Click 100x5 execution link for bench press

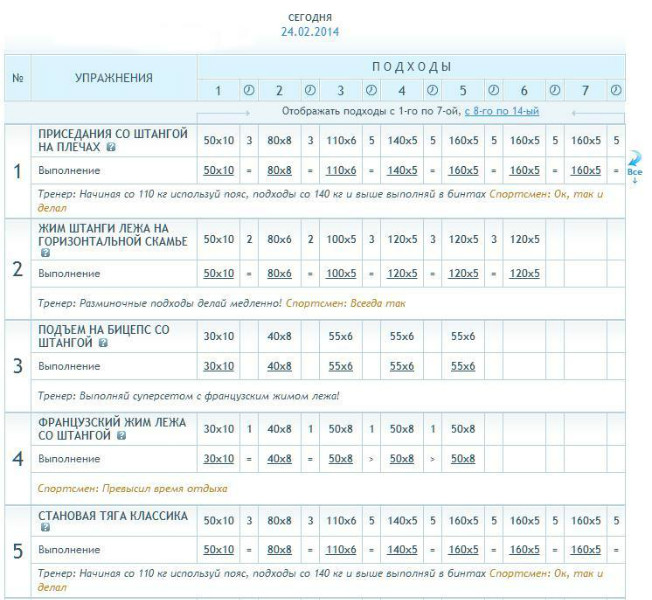coord(341,273)
